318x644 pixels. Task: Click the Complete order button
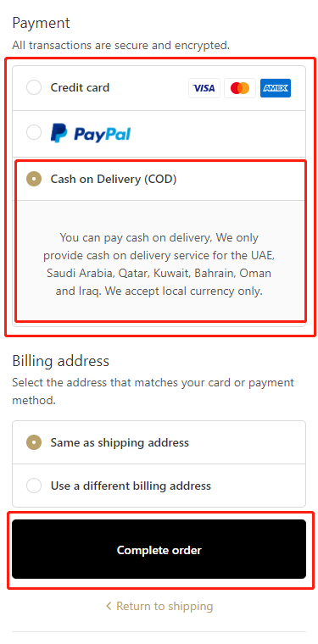159,549
